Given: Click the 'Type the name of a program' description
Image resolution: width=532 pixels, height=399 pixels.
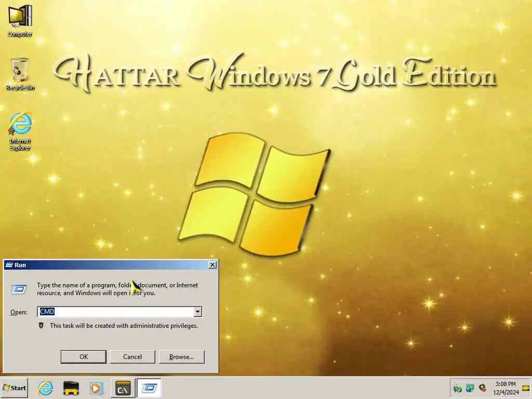Looking at the screenshot, I should (117, 289).
